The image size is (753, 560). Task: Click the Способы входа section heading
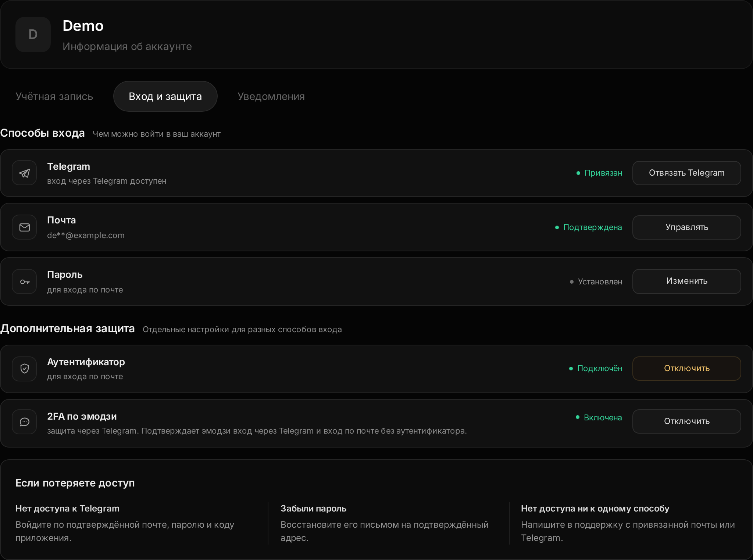(42, 133)
